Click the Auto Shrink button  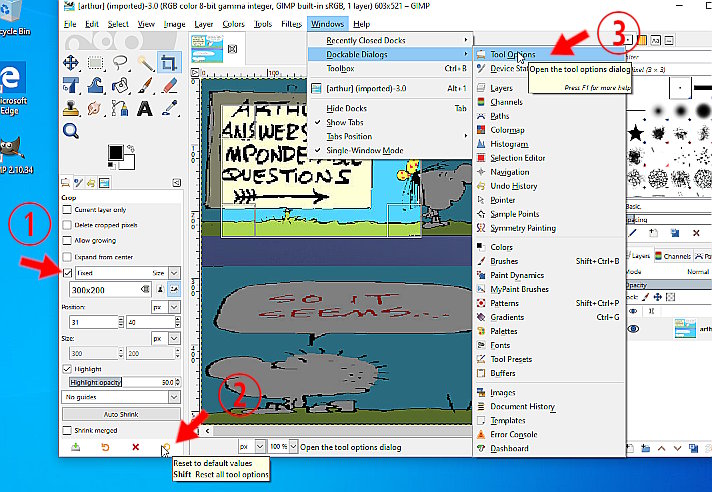pos(121,414)
